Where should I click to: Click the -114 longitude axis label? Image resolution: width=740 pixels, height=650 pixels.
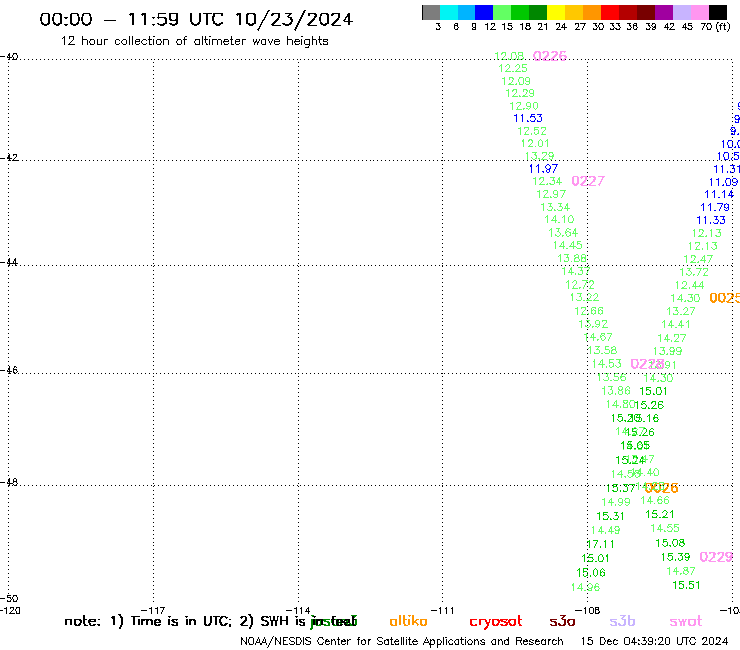(x=298, y=610)
